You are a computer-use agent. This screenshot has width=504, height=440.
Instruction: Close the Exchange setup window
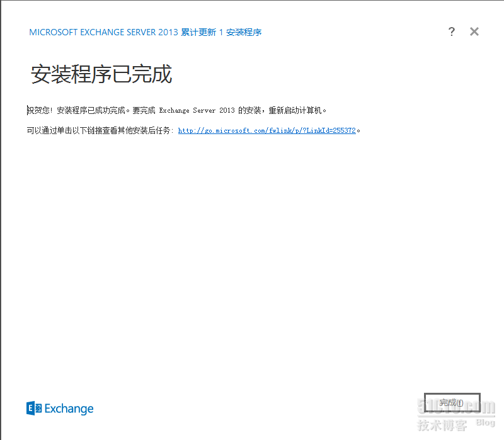[474, 32]
